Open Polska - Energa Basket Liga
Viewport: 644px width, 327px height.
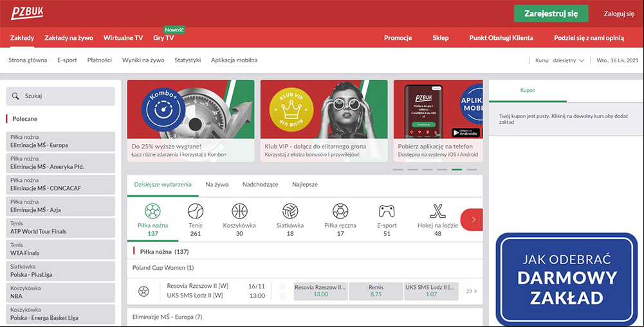60,314
